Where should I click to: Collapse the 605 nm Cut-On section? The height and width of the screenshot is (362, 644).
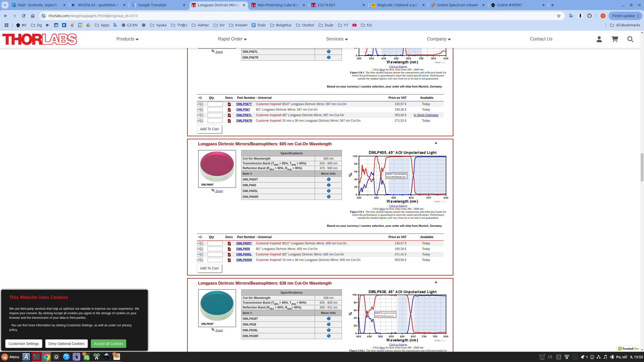coord(436,143)
